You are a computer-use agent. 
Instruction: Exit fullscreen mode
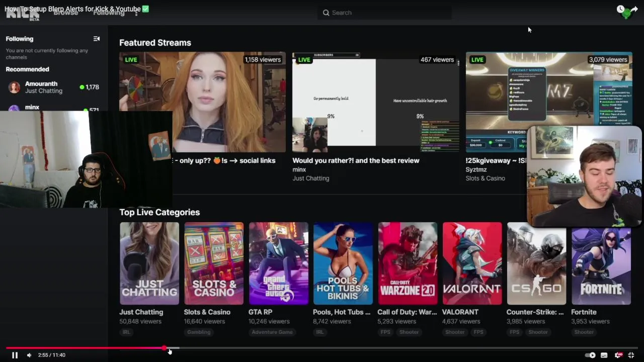[x=631, y=355]
